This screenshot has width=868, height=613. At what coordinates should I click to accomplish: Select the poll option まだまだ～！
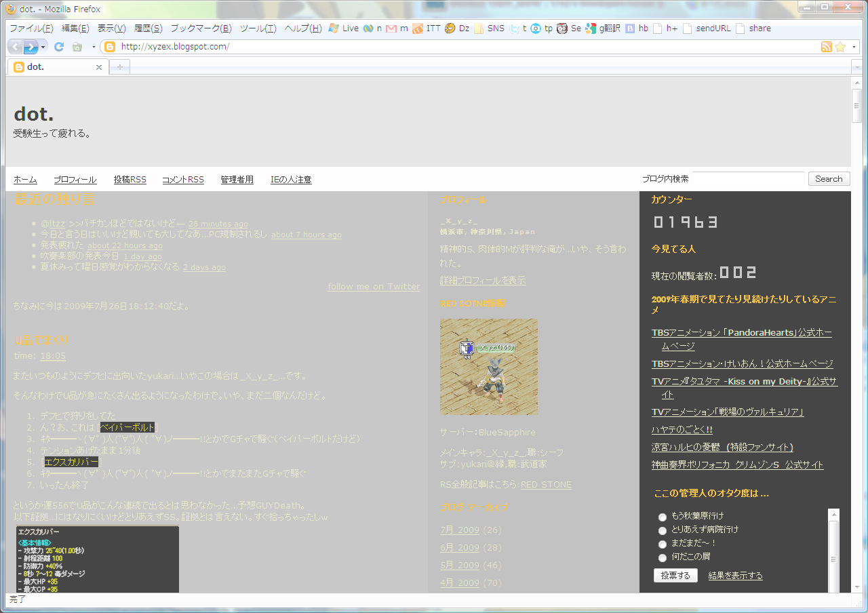click(x=663, y=544)
